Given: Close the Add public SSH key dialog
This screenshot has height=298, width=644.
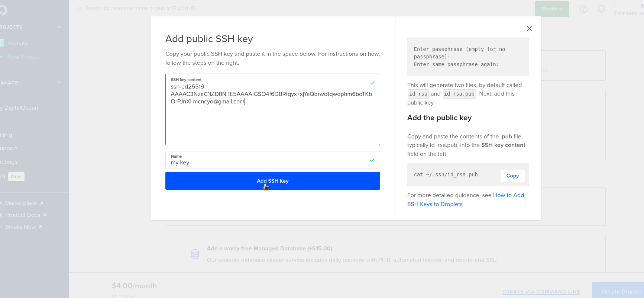Looking at the screenshot, I should coord(530,29).
